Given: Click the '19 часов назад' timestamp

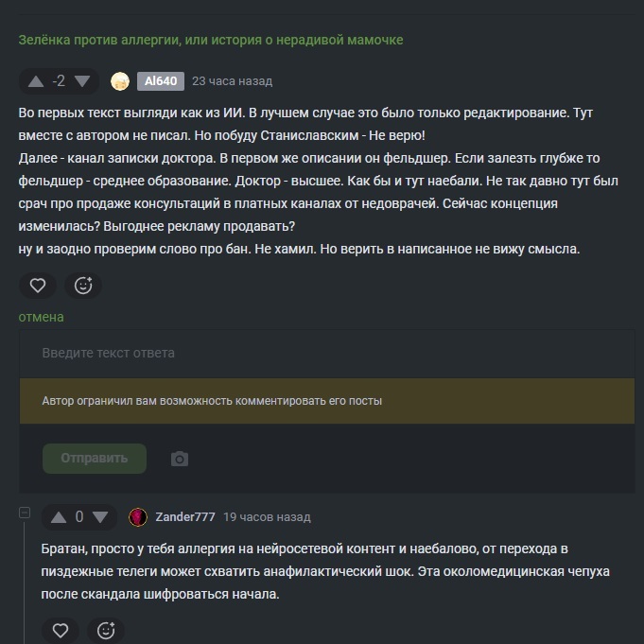Looking at the screenshot, I should (x=267, y=517).
